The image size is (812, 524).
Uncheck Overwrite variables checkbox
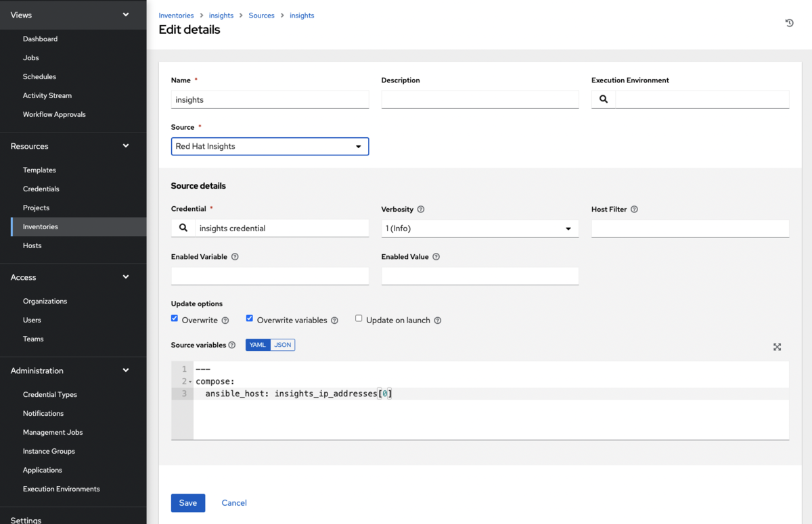tap(250, 318)
